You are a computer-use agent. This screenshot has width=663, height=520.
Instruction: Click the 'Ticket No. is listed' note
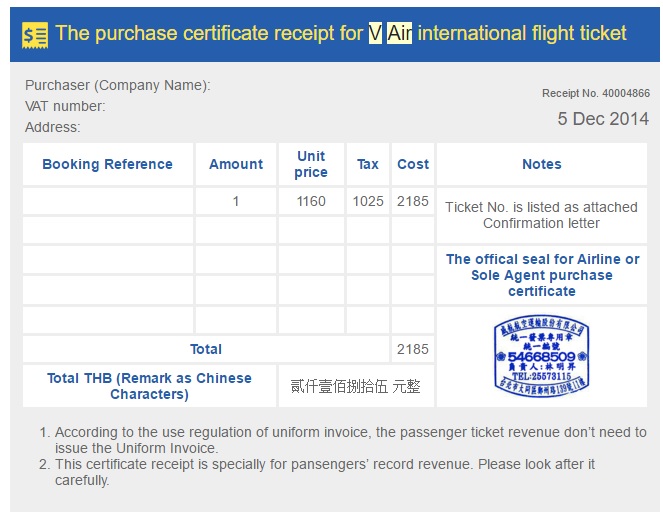pos(541,215)
